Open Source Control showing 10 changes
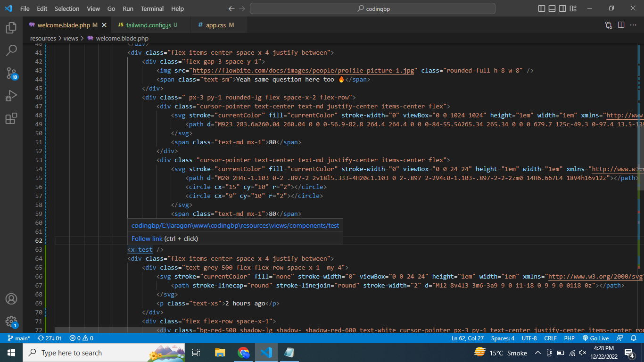 11,73
